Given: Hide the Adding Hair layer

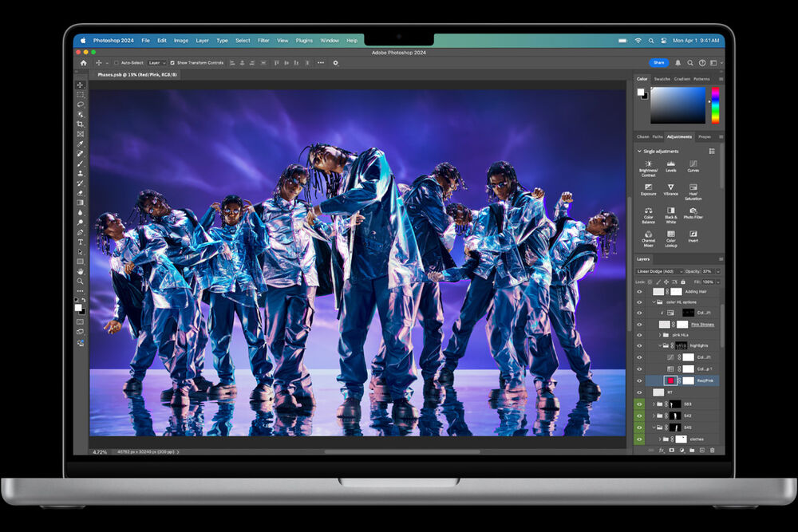Looking at the screenshot, I should [639, 292].
